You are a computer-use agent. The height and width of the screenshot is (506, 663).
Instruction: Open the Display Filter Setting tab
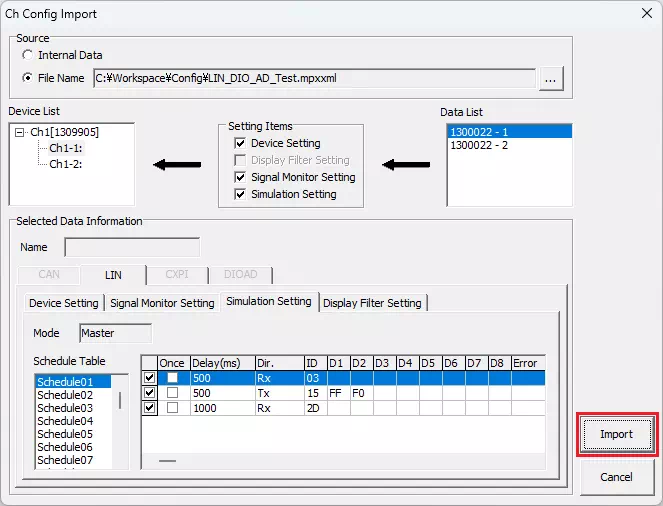[373, 303]
